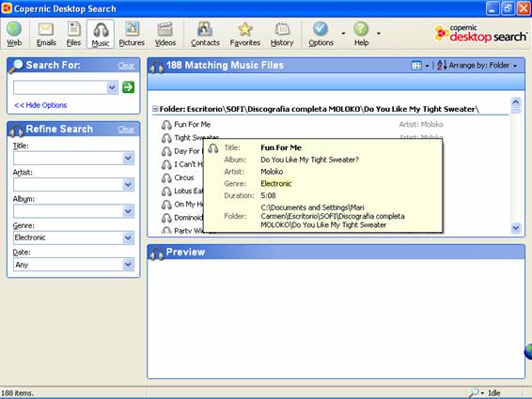Image resolution: width=532 pixels, height=399 pixels.
Task: Open the Web search category
Action: 14,34
